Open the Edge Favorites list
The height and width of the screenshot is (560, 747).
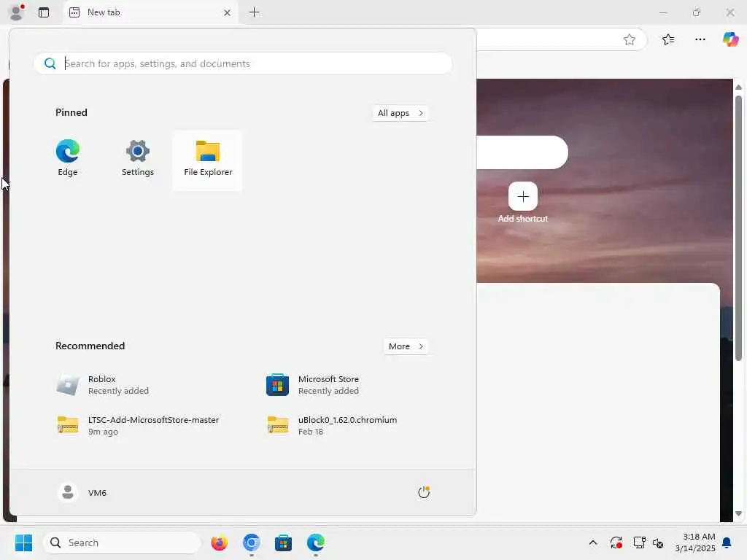668,39
